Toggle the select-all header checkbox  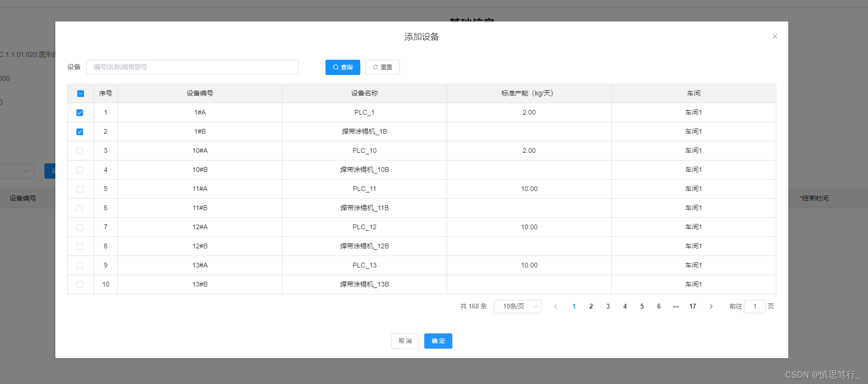(x=80, y=94)
